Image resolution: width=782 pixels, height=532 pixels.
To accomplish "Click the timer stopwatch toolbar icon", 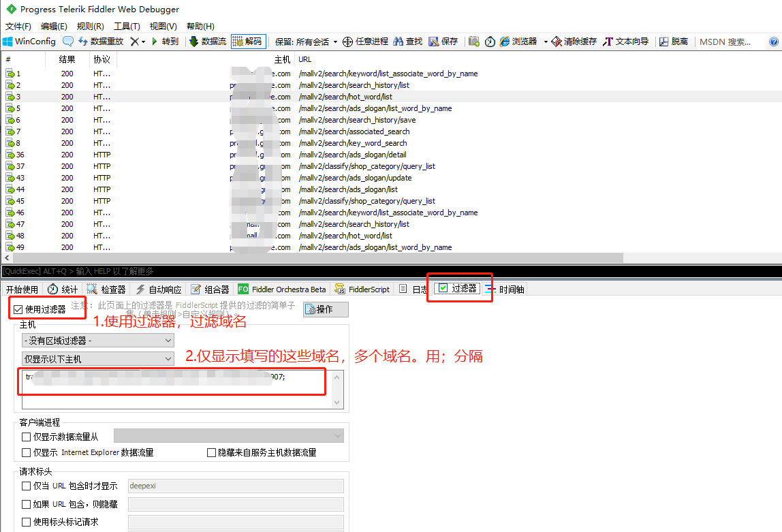I will (490, 42).
